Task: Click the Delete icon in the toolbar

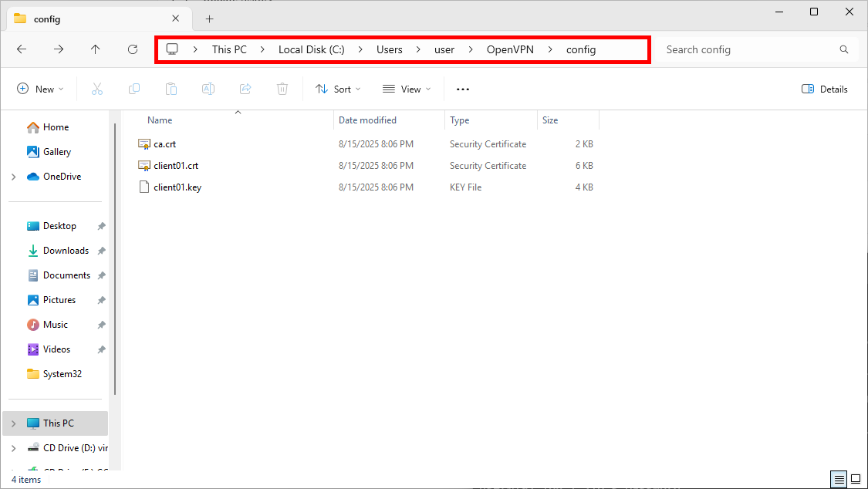Action: [x=282, y=89]
